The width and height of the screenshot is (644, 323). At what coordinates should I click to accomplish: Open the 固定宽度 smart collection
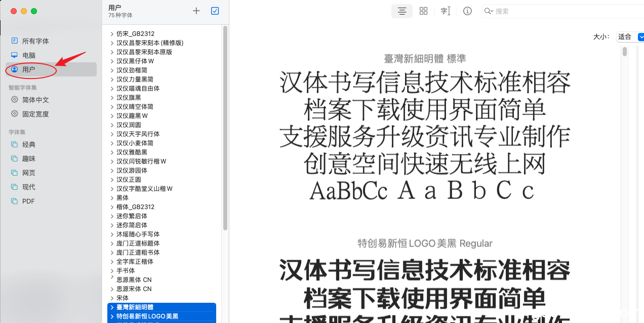pyautogui.click(x=35, y=114)
